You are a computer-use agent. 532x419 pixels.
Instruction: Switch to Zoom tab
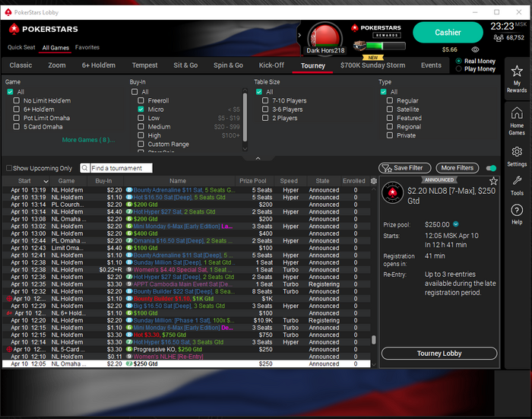pyautogui.click(x=57, y=65)
